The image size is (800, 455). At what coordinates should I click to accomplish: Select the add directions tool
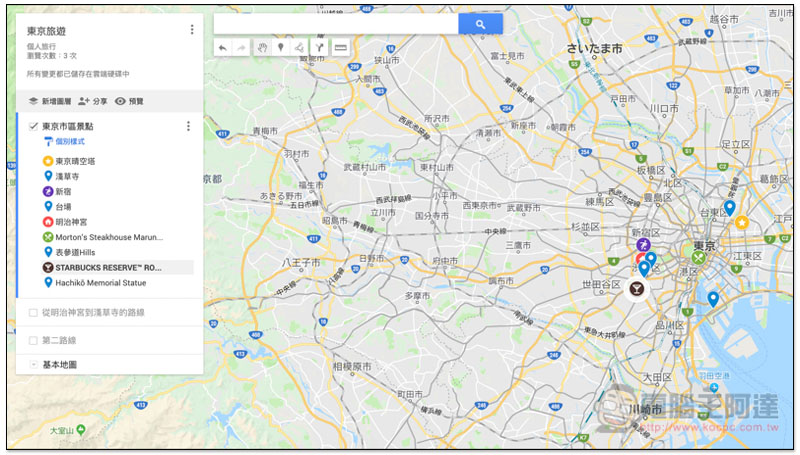pos(319,48)
